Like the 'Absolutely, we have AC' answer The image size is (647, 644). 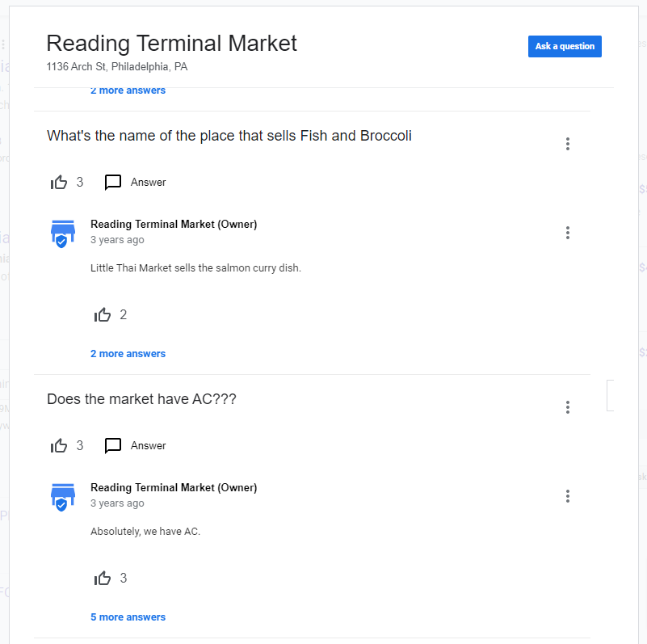[103, 579]
